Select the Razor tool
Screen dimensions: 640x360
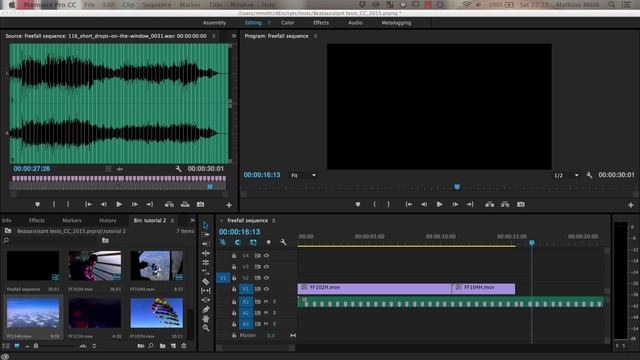205,281
